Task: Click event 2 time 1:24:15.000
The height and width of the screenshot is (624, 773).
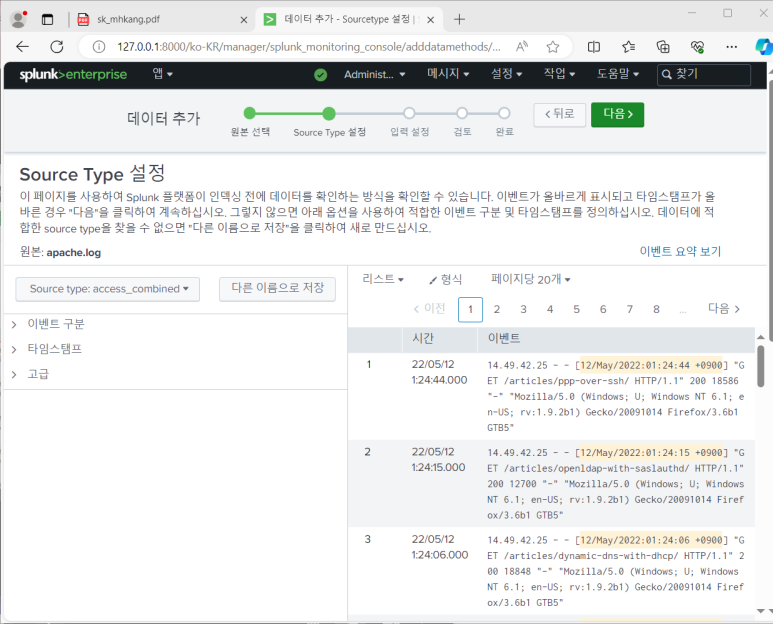Action: [x=438, y=467]
